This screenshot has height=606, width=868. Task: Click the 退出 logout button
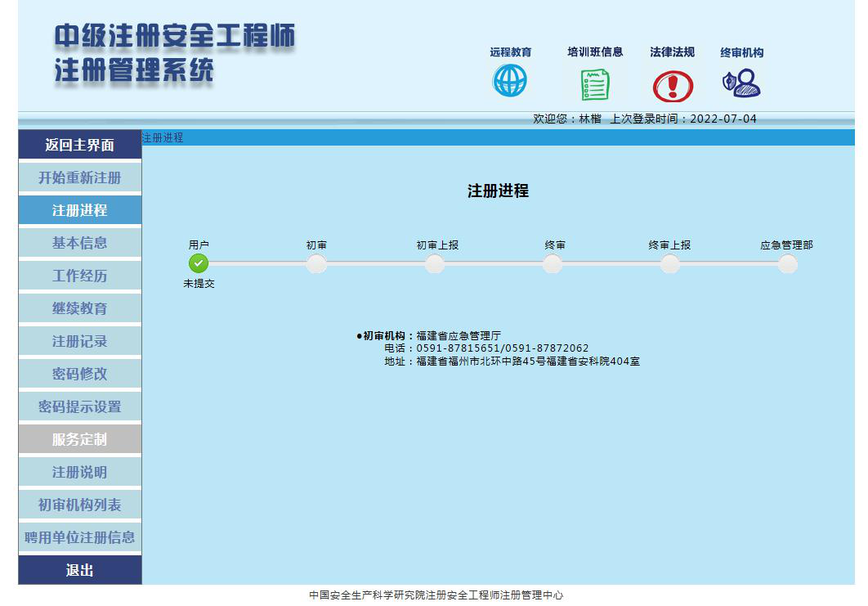(79, 570)
